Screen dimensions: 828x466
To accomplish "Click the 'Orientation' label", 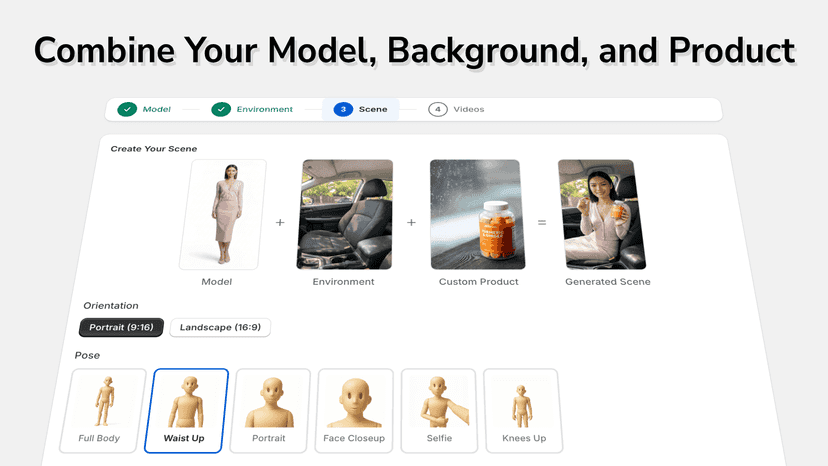I will click(111, 306).
